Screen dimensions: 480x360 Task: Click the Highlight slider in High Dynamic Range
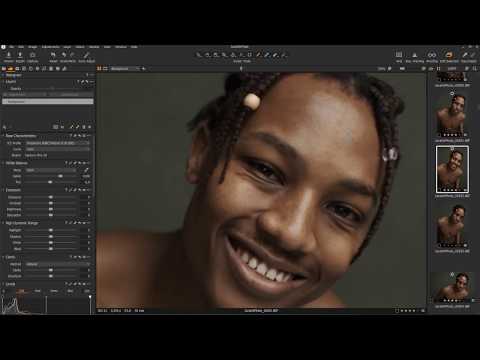pyautogui.click(x=51, y=230)
